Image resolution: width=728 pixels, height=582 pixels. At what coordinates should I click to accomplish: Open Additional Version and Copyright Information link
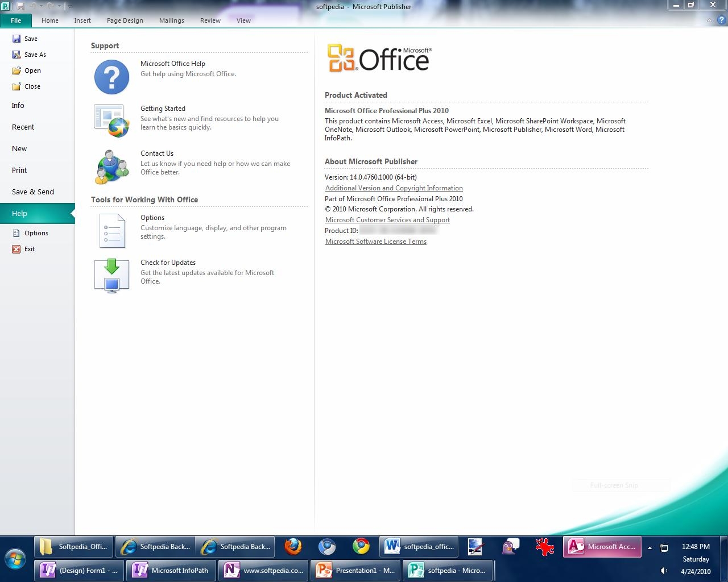point(394,188)
